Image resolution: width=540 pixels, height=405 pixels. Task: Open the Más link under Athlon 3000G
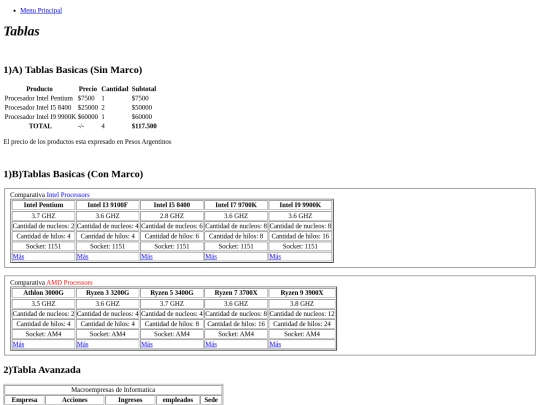coord(18,344)
